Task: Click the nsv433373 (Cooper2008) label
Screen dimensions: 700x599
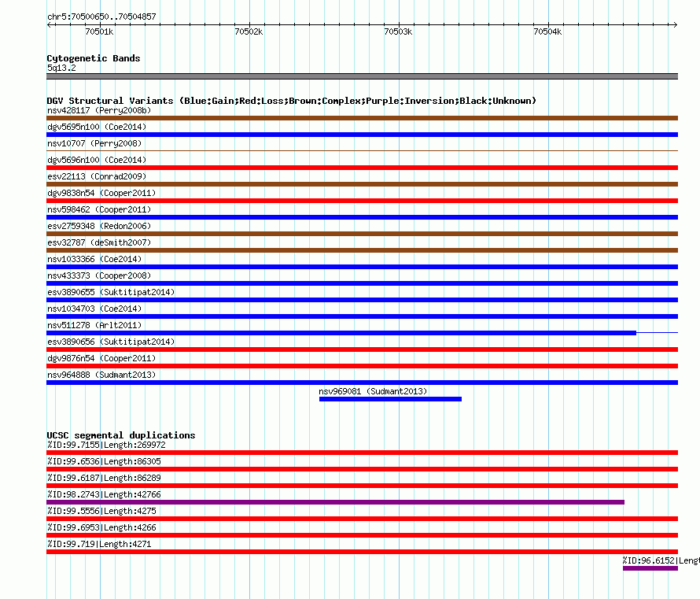Action: 99,275
